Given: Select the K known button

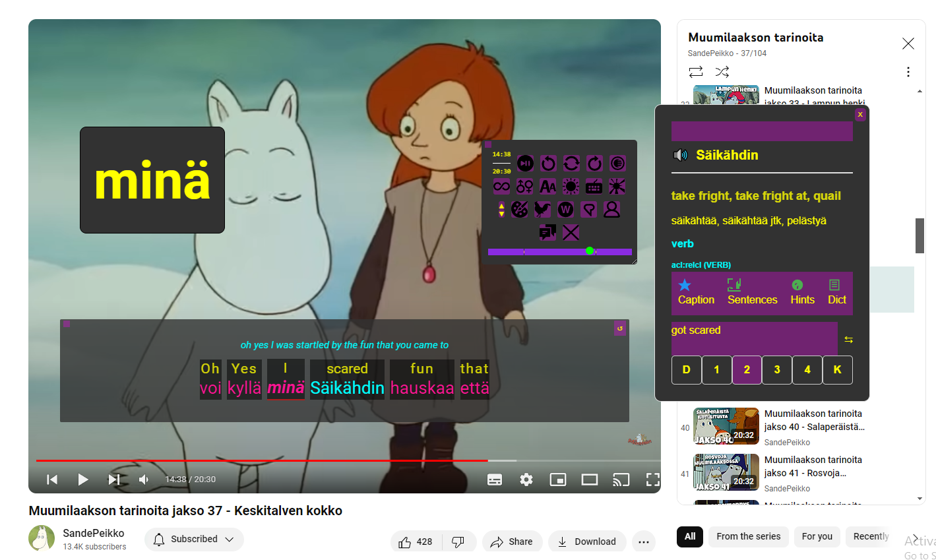Looking at the screenshot, I should [838, 370].
